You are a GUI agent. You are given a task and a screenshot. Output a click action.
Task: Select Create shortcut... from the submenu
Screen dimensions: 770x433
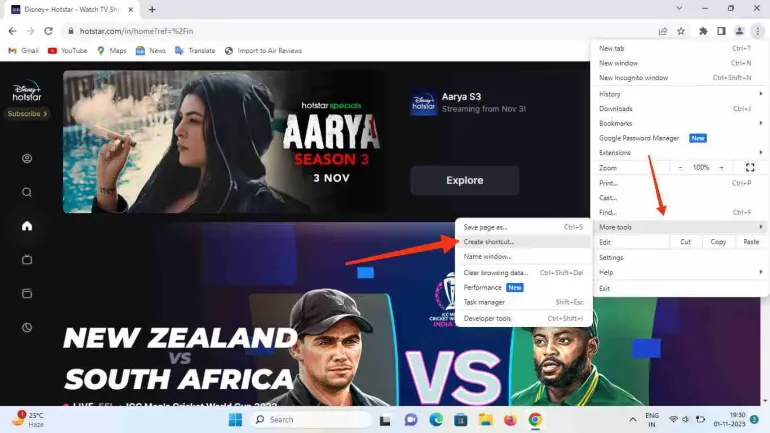click(x=489, y=242)
